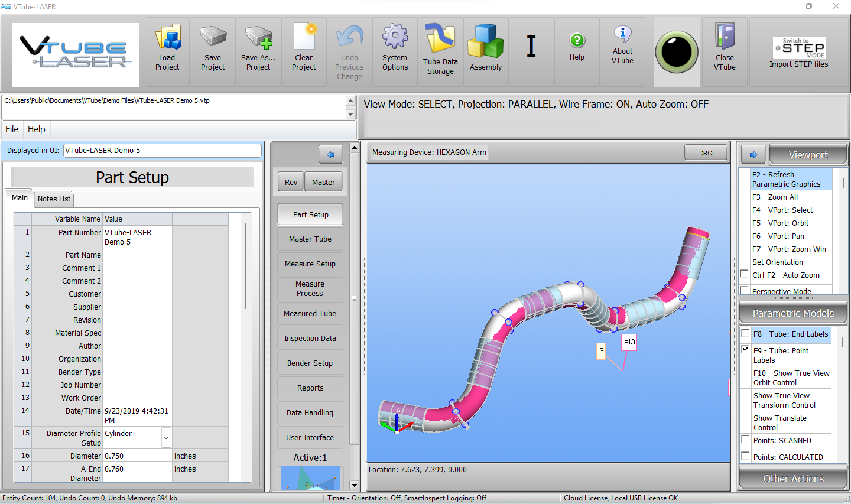851x504 pixels.
Task: Toggle Ctrl-F2 Auto Zoom checkbox
Action: pos(745,274)
